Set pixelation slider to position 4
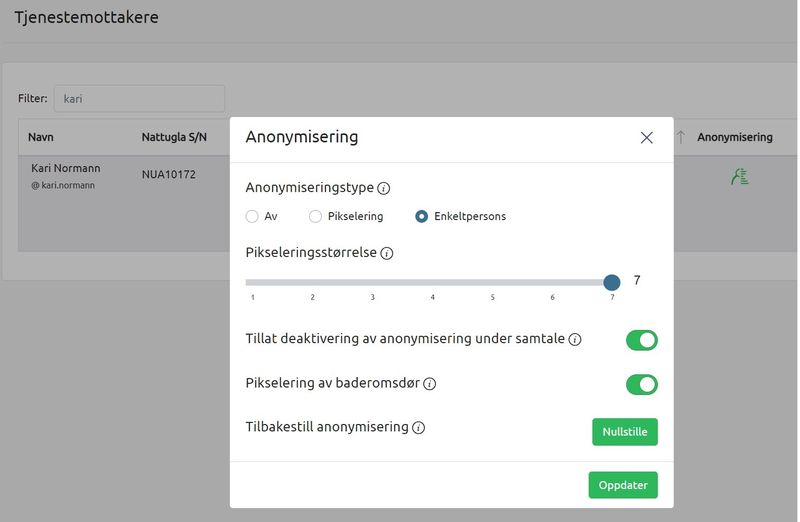Screen dimensions: 800x522 click(x=433, y=283)
